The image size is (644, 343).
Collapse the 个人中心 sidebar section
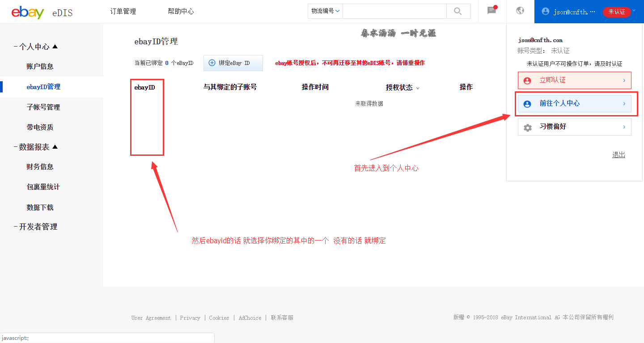pyautogui.click(x=36, y=47)
